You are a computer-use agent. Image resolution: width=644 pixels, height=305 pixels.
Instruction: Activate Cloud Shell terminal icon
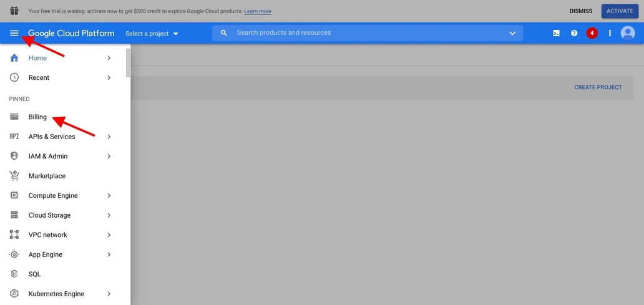point(556,33)
